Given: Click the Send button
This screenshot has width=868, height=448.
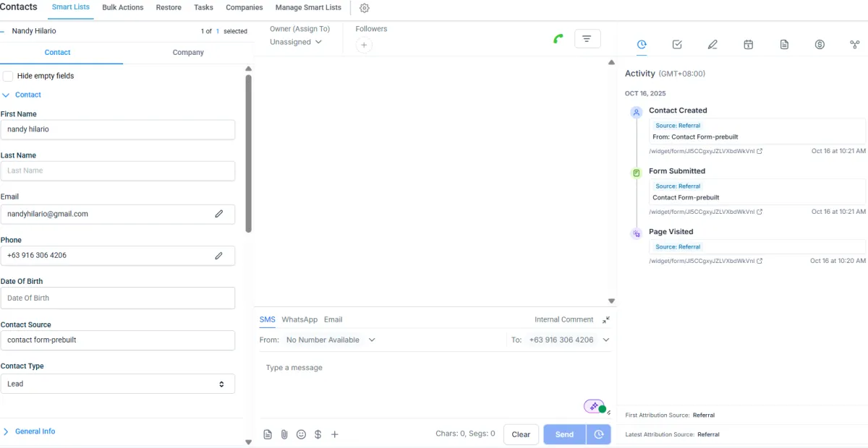Looking at the screenshot, I should [x=565, y=434].
